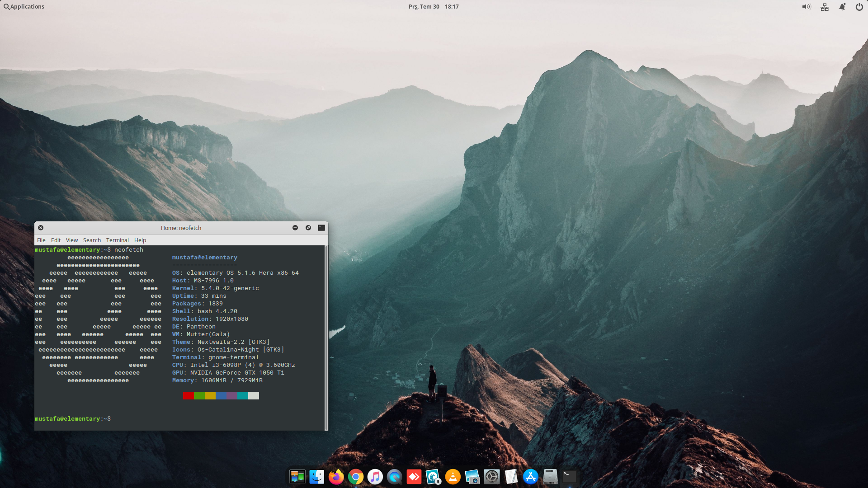This screenshot has height=488, width=868.
Task: Click the yellow color block in neofetch output
Action: coord(210,396)
